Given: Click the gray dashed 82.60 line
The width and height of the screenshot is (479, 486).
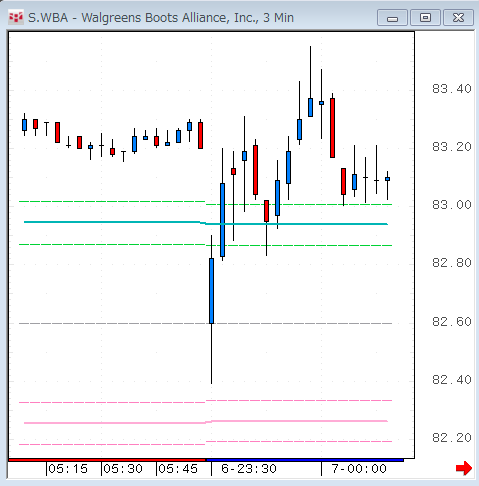Looking at the screenshot, I should tap(205, 323).
